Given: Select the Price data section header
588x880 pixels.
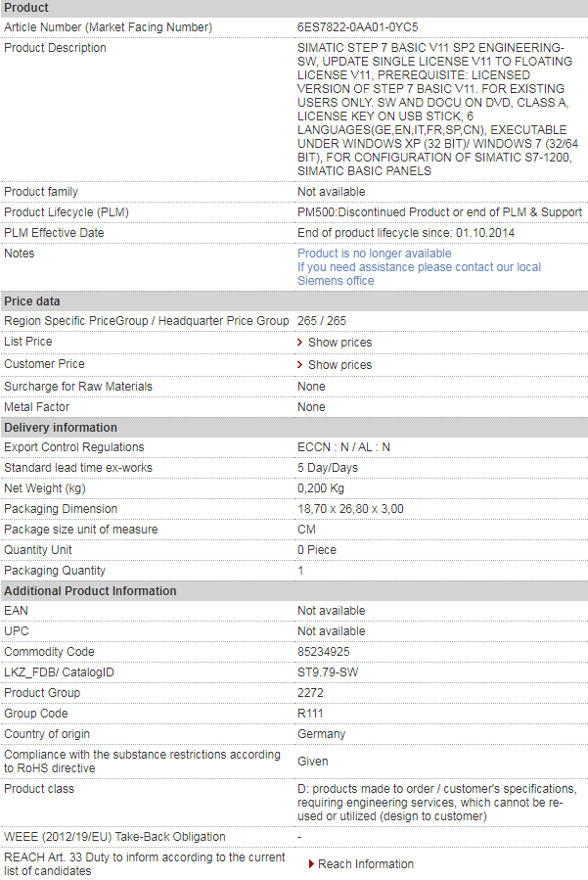Looking at the screenshot, I should pos(294,301).
